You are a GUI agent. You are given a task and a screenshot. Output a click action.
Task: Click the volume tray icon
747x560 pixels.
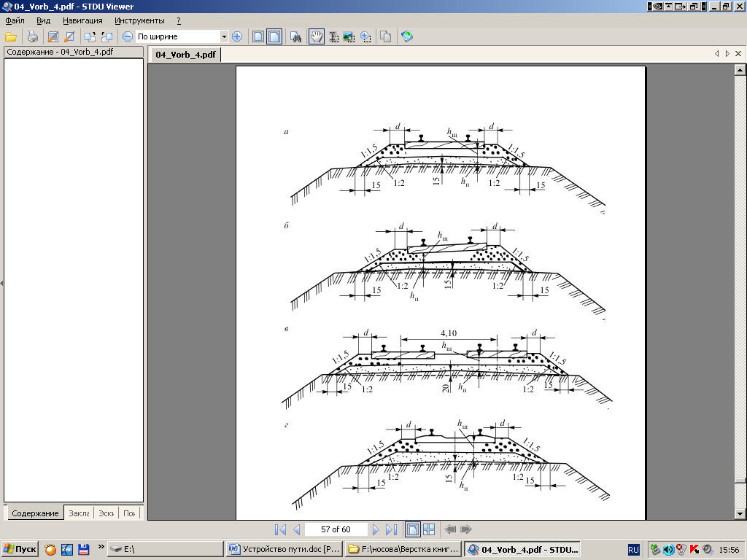pyautogui.click(x=668, y=550)
